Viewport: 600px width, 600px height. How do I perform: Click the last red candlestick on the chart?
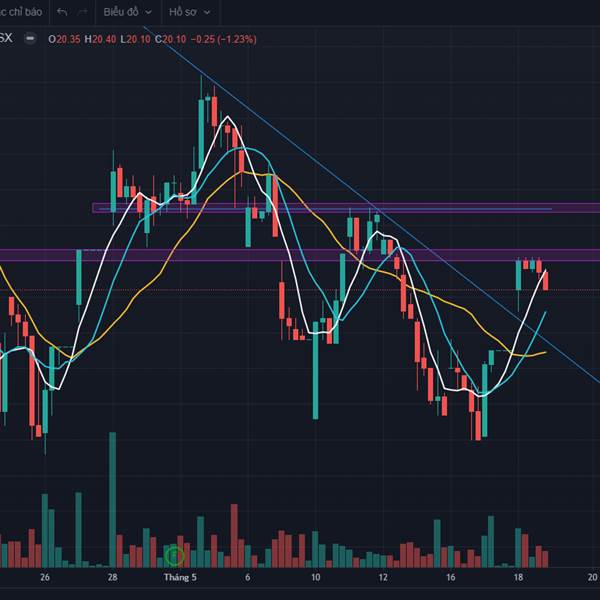546,280
